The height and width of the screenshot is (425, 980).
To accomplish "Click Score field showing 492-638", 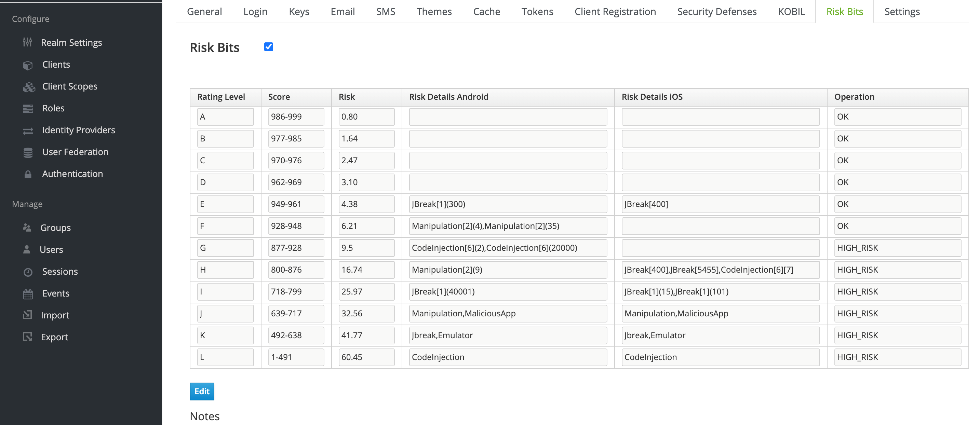I will pos(296,335).
